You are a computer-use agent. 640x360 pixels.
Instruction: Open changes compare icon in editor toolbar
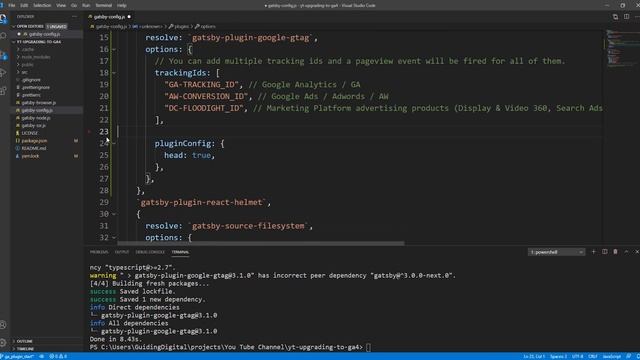coord(615,17)
